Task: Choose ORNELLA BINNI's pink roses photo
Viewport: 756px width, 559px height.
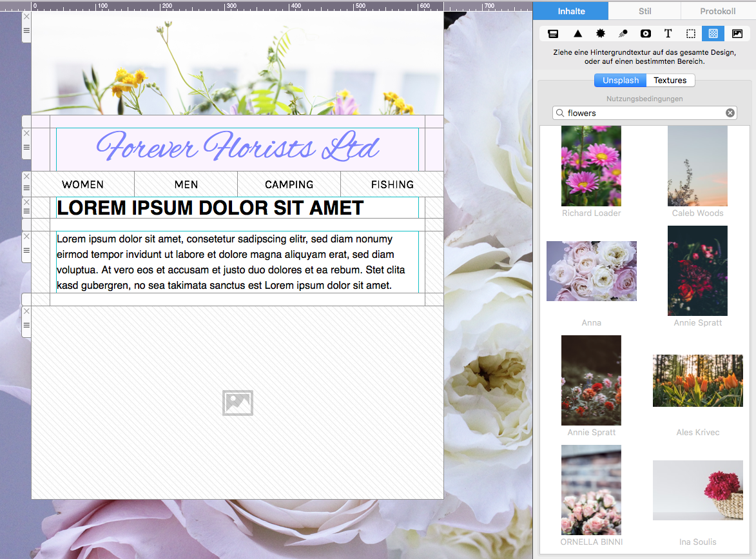Action: click(591, 489)
